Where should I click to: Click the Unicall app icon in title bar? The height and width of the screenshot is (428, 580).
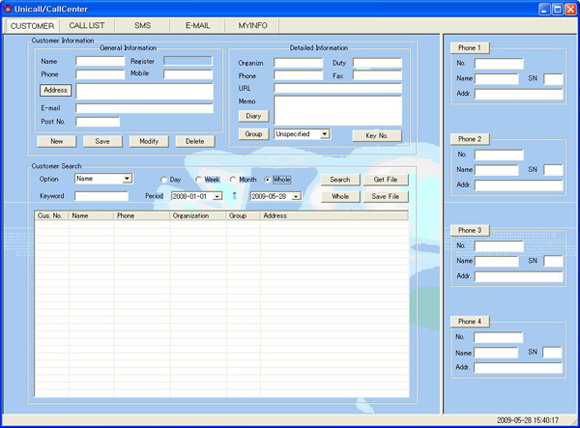pos(8,9)
